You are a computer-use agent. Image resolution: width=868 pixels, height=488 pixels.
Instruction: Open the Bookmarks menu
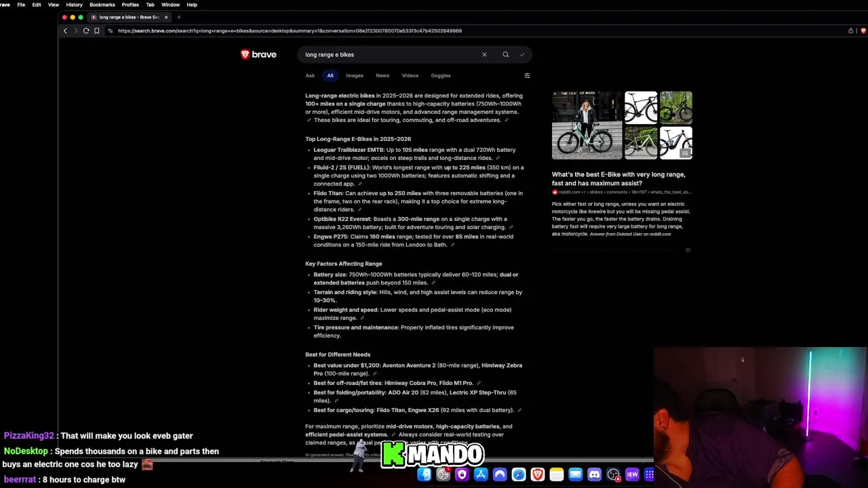(x=102, y=5)
